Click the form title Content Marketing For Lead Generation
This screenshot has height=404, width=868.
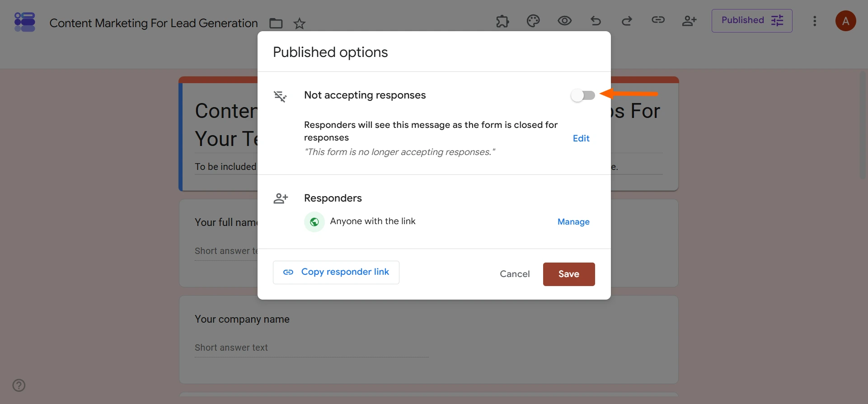point(154,23)
